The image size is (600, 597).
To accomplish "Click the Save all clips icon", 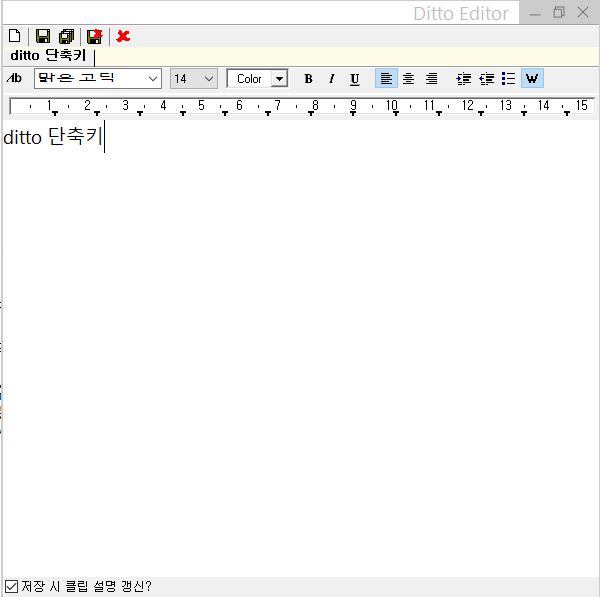I will [x=67, y=36].
